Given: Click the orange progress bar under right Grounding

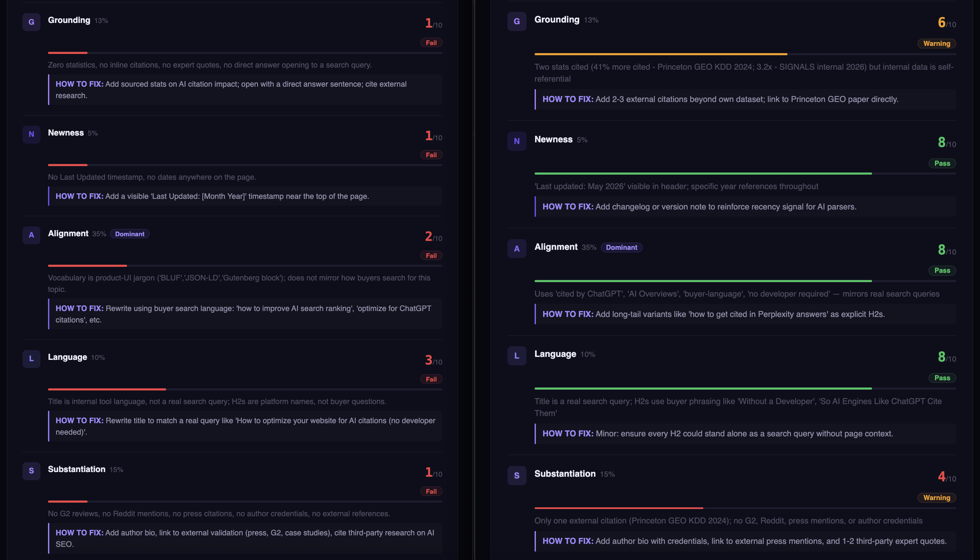Looking at the screenshot, I should click(x=661, y=54).
